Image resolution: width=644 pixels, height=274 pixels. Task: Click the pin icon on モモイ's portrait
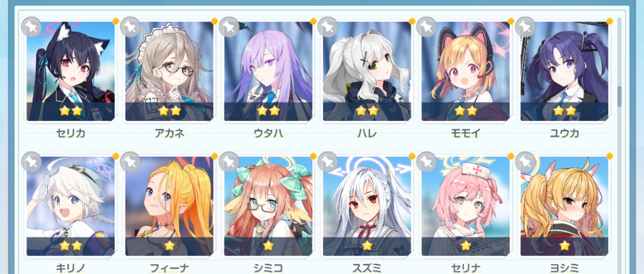pyautogui.click(x=426, y=27)
